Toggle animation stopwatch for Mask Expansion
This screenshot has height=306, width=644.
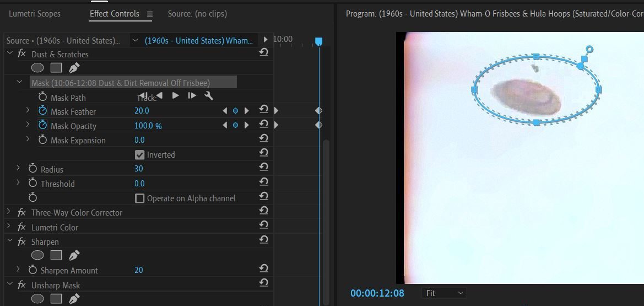pyautogui.click(x=42, y=139)
